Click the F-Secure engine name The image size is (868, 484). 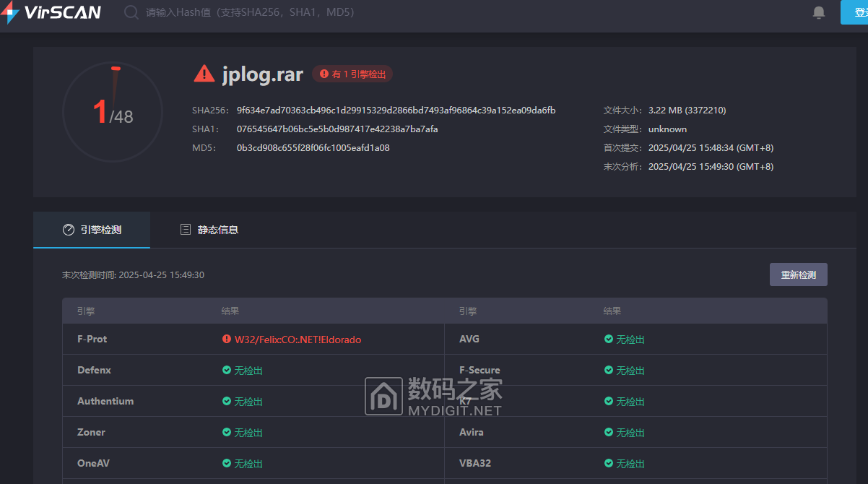click(479, 370)
